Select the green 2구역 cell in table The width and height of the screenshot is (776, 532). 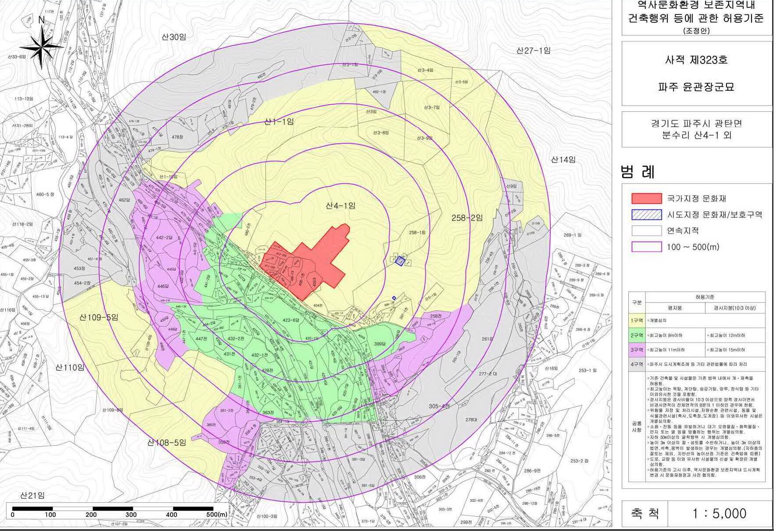coord(637,335)
